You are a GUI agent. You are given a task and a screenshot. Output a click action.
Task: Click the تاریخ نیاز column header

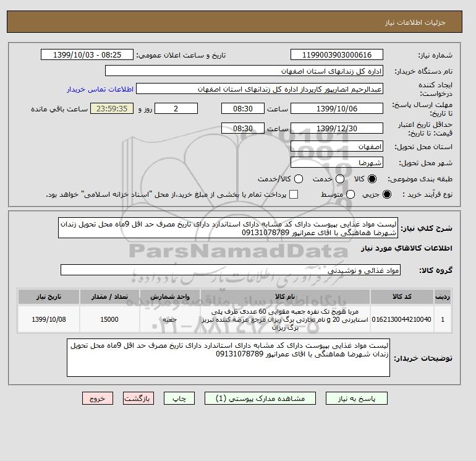click(49, 296)
